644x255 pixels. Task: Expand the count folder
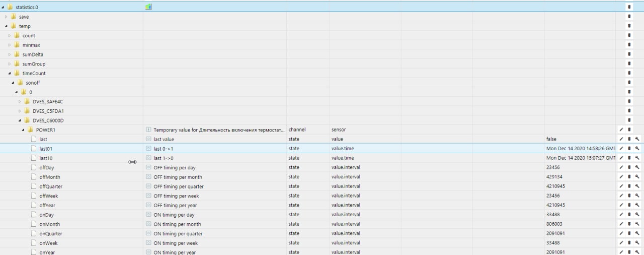[x=10, y=36]
